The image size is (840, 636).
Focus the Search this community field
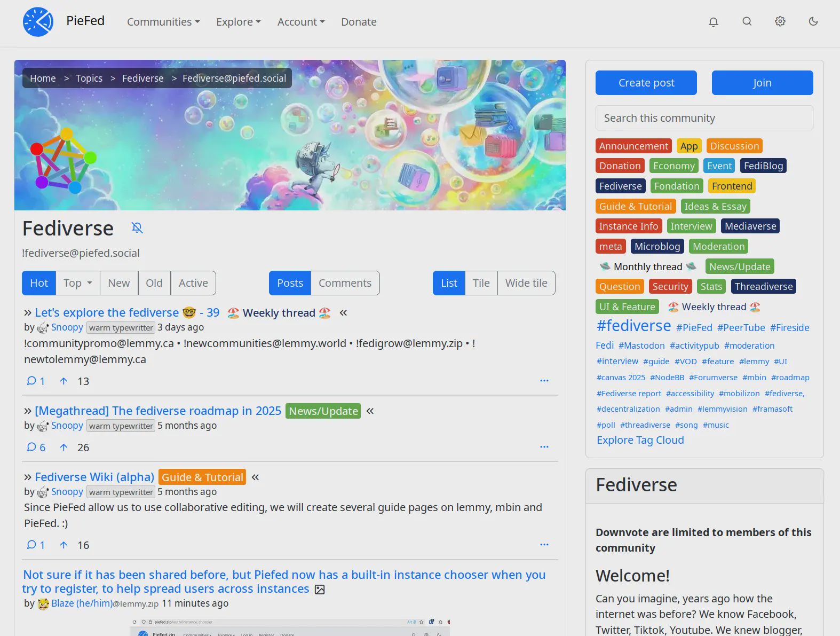pos(704,118)
